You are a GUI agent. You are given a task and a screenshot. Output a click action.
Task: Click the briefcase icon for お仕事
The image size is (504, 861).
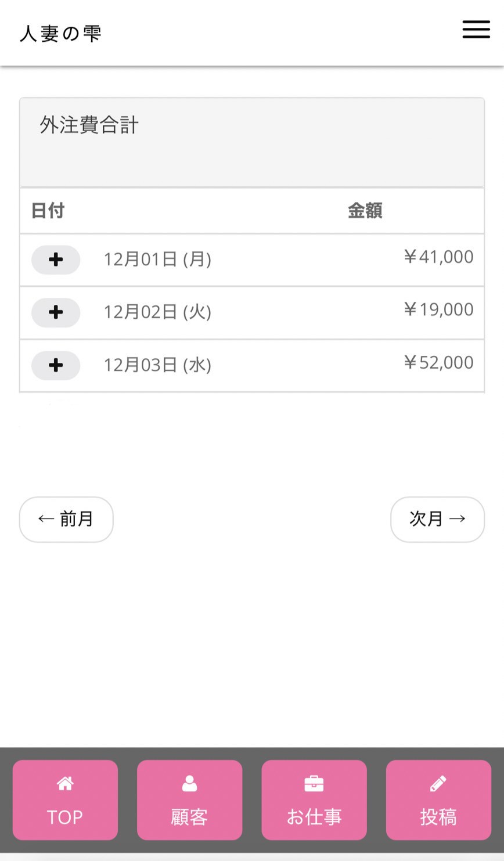314,784
